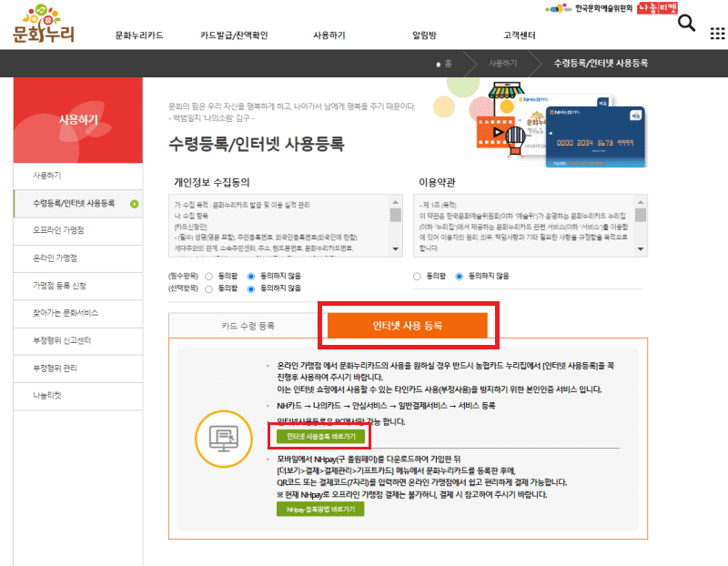This screenshot has width=728, height=566.
Task: Click the 한국문화예술위원회 logo
Action: (589, 8)
